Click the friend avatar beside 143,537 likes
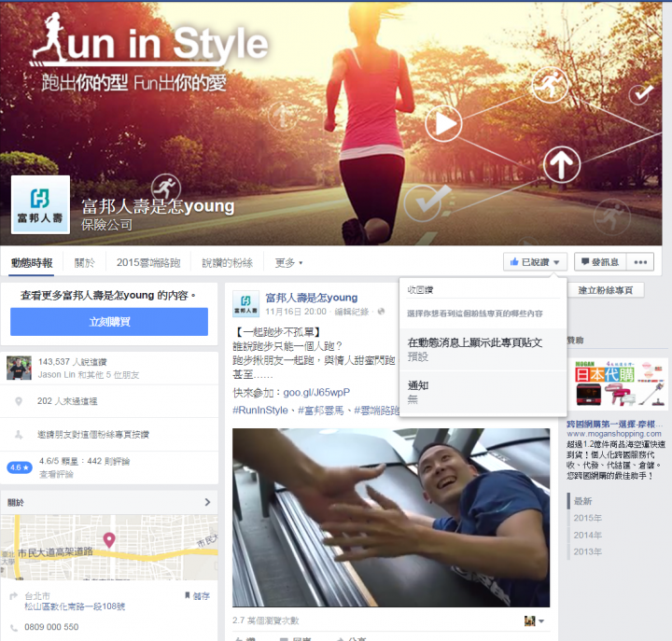The image size is (672, 641). pos(19,368)
